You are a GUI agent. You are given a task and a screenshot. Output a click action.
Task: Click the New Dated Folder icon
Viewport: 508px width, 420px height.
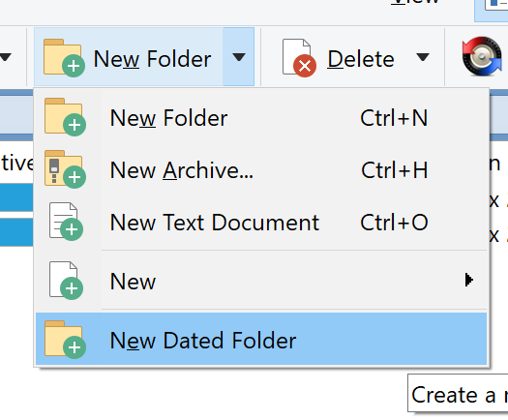click(x=65, y=340)
